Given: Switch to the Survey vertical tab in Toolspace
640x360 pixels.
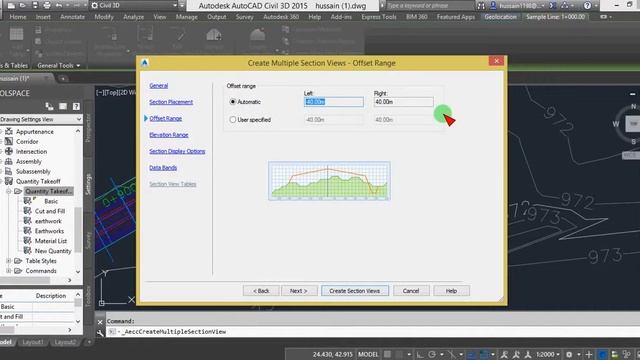Looking at the screenshot, I should pyautogui.click(x=89, y=240).
